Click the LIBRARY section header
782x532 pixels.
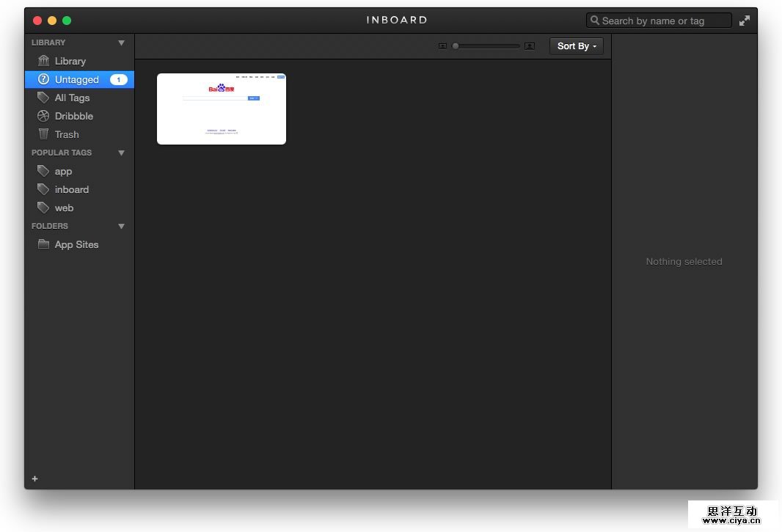(48, 43)
